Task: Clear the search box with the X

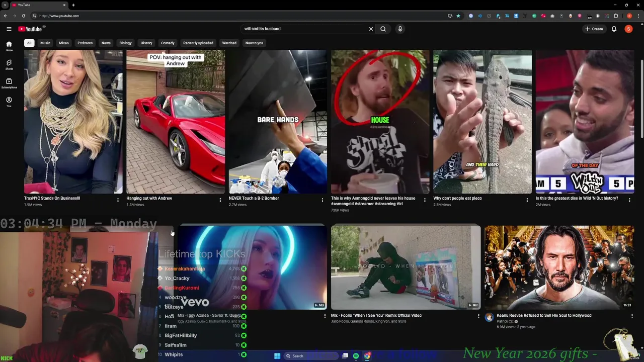Action: tap(371, 29)
